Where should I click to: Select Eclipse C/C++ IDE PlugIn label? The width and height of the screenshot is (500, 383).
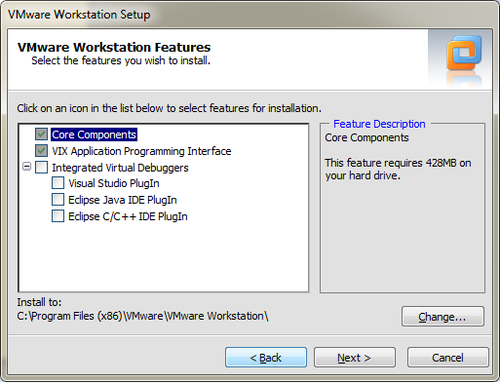pyautogui.click(x=128, y=217)
